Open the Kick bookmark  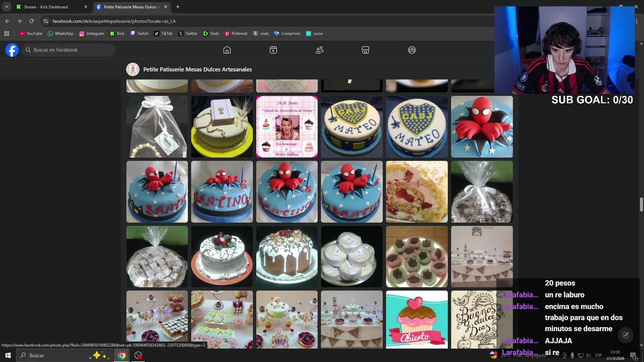tap(117, 34)
